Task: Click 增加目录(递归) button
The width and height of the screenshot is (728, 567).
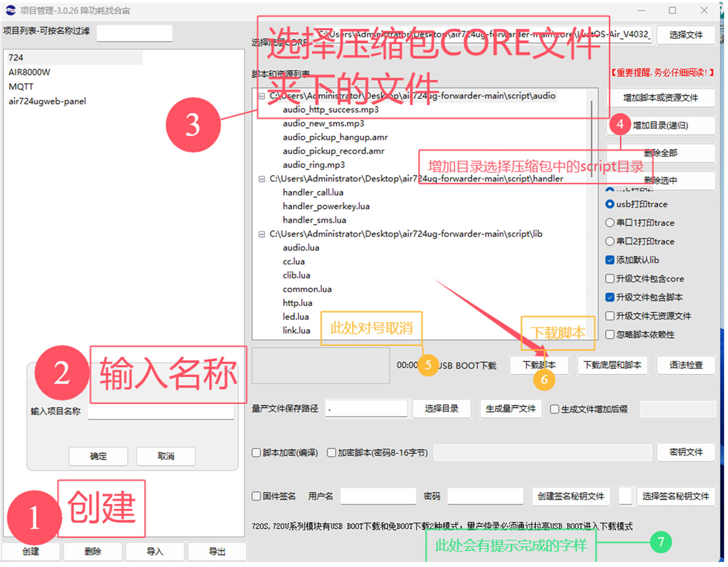Action: pos(661,125)
